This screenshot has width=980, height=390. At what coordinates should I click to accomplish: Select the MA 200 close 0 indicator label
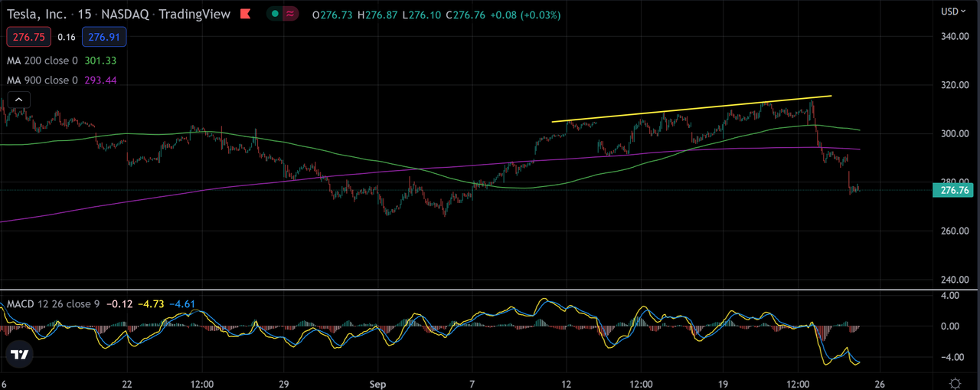pyautogui.click(x=42, y=61)
